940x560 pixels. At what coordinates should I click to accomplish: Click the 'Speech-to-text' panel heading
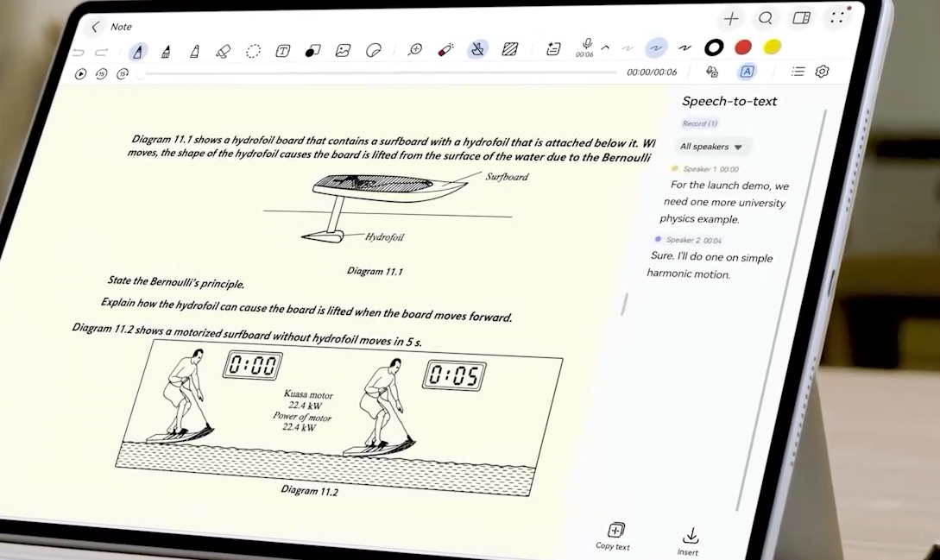pyautogui.click(x=729, y=101)
